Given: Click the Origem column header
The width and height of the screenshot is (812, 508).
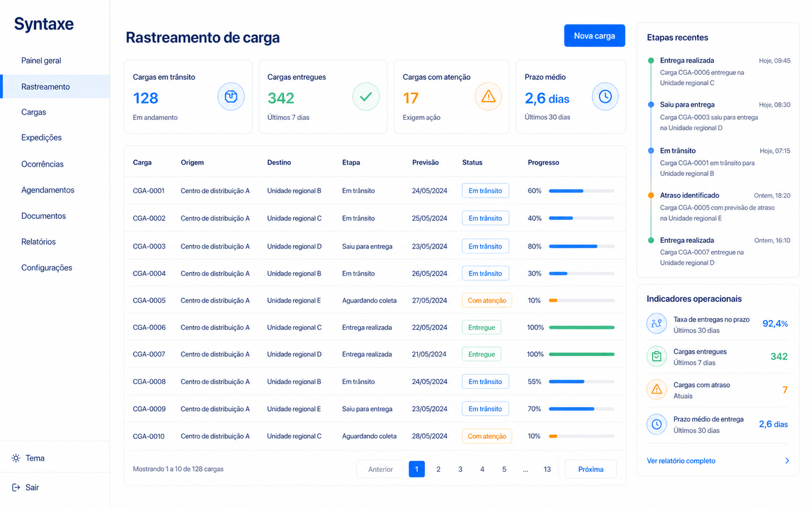Looking at the screenshot, I should coord(192,163).
